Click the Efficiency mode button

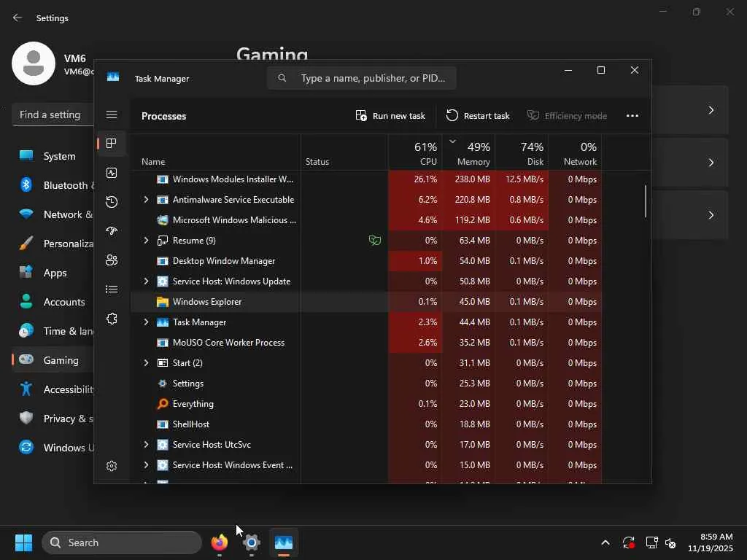(567, 116)
